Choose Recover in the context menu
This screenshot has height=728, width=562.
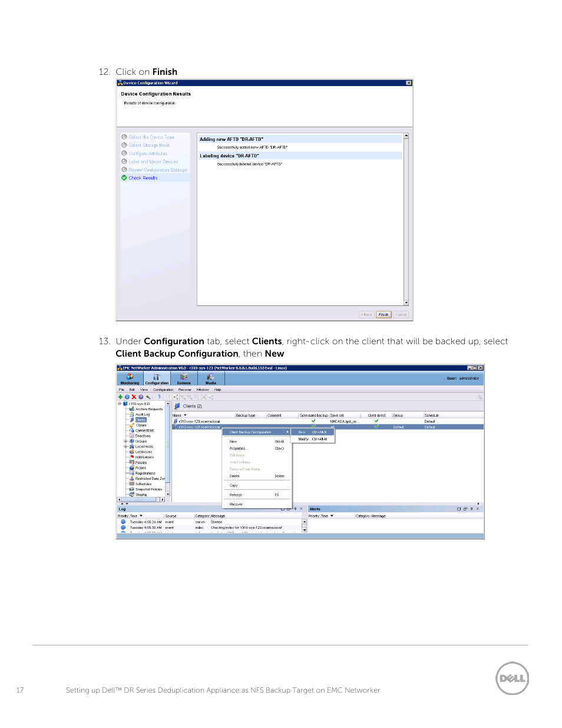click(256, 505)
